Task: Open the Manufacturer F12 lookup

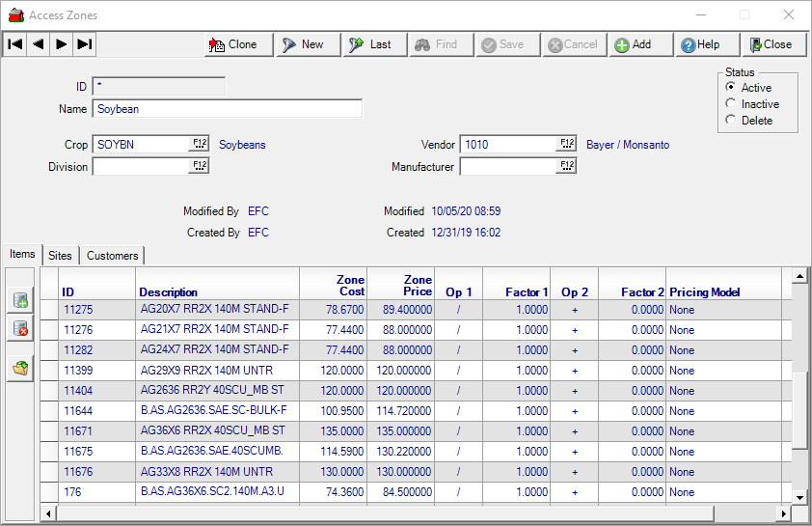Action: [566, 166]
